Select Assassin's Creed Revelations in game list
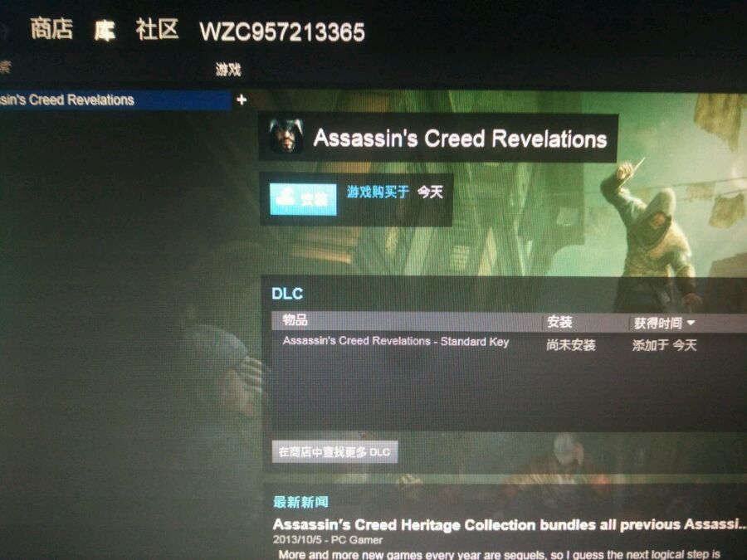The image size is (747, 560). click(x=115, y=100)
